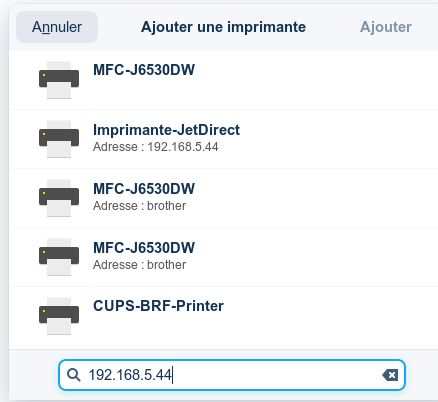The height and width of the screenshot is (402, 438).
Task: Click empty space right of CUPS-BRF-Printer row
Action: (x=330, y=316)
